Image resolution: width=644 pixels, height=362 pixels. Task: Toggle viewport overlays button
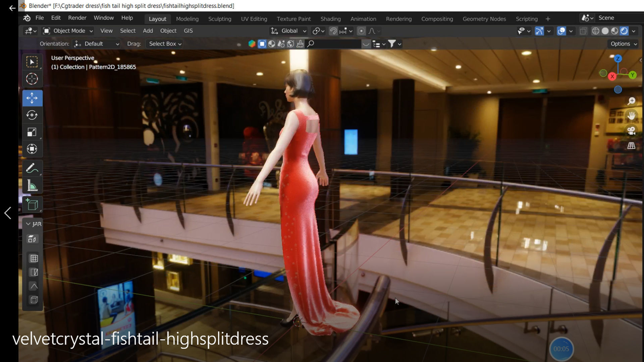[x=561, y=31]
